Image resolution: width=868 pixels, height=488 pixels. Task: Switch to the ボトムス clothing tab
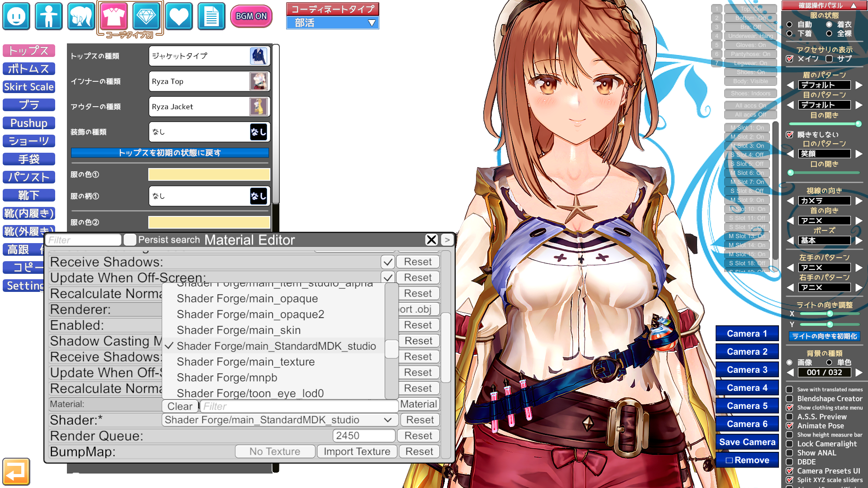pyautogui.click(x=29, y=69)
